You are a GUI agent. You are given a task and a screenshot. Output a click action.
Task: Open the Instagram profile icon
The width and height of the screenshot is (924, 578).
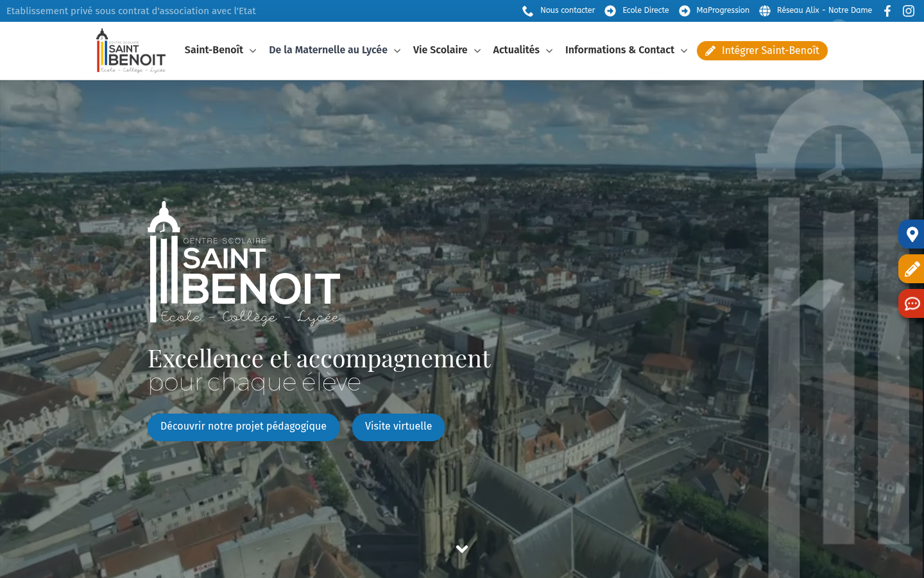coord(909,11)
